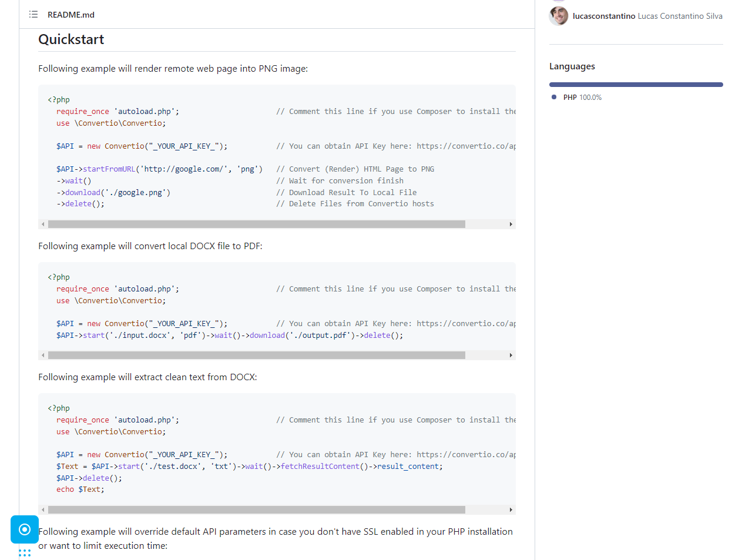Open the lucasconstantino contributor profile link

click(603, 16)
